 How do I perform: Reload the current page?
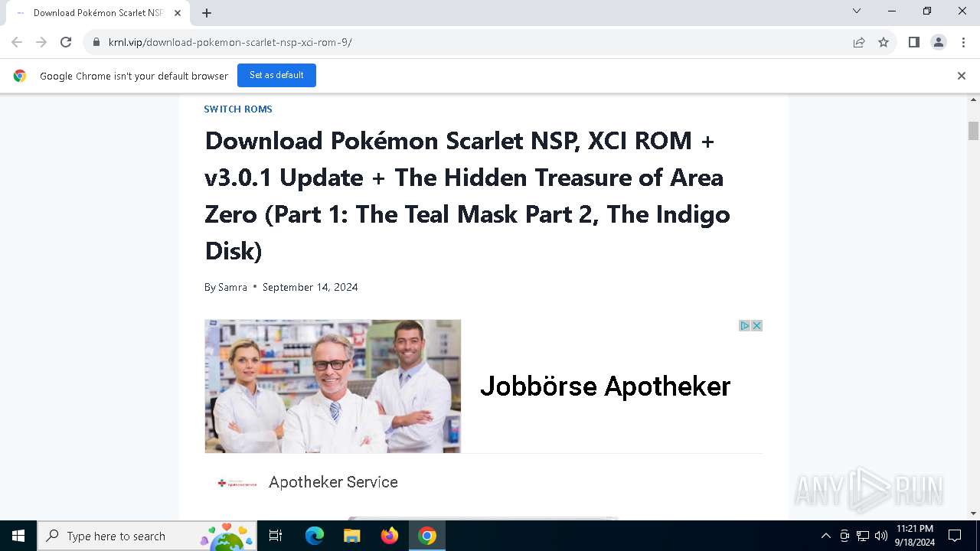pos(66,42)
